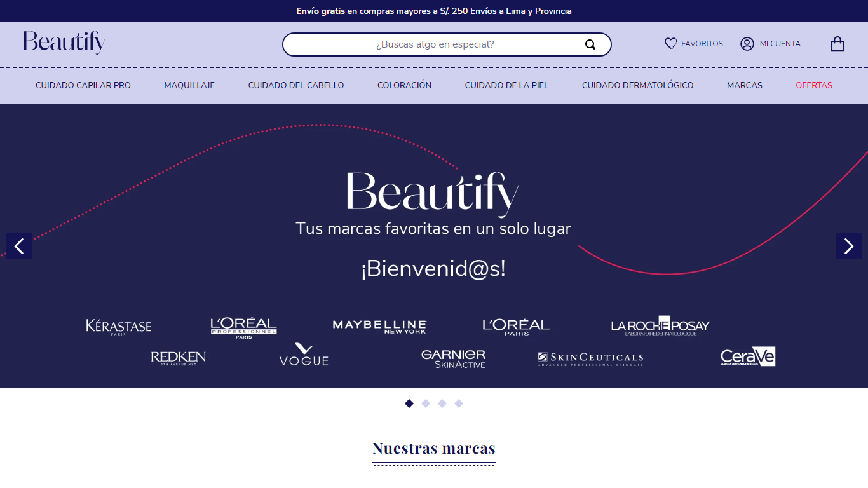Viewport: 868px width, 488px height.
Task: Click L'Oréal Professionnel logo
Action: [x=243, y=328]
